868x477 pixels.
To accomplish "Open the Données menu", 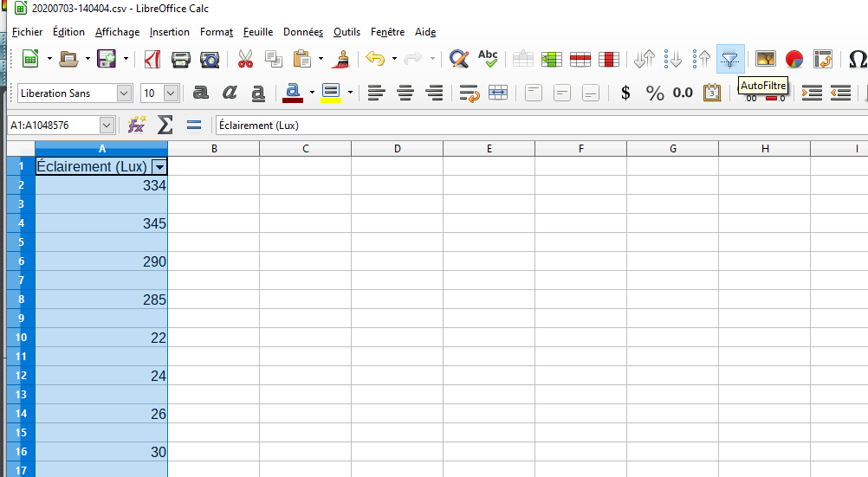I will (x=303, y=32).
